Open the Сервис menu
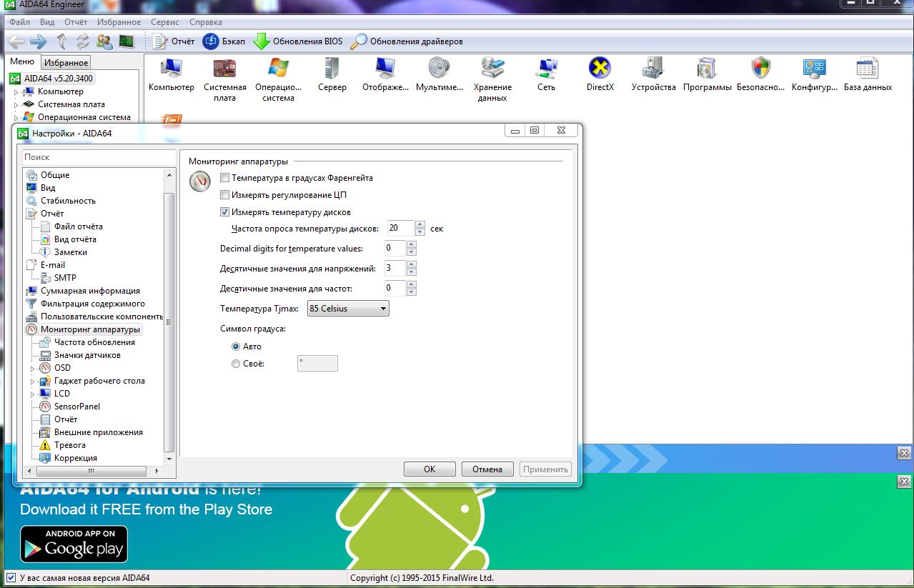 pyautogui.click(x=165, y=22)
